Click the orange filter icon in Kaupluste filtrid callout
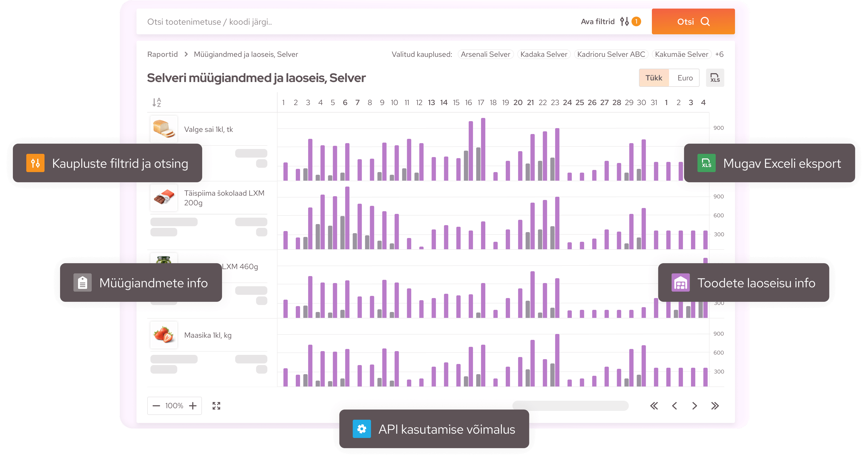Screen dimensions: 868x461 tap(35, 163)
